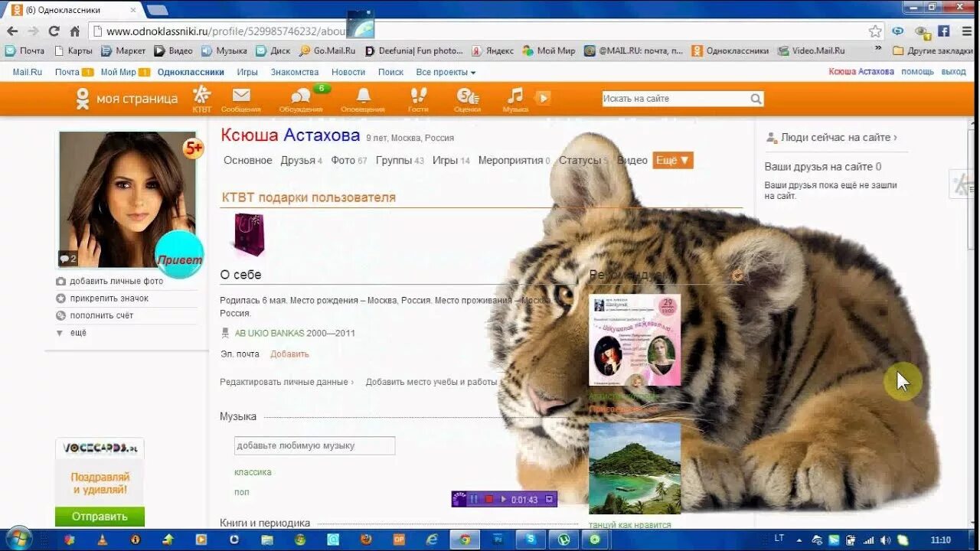Go to browser home page icon

click(74, 31)
